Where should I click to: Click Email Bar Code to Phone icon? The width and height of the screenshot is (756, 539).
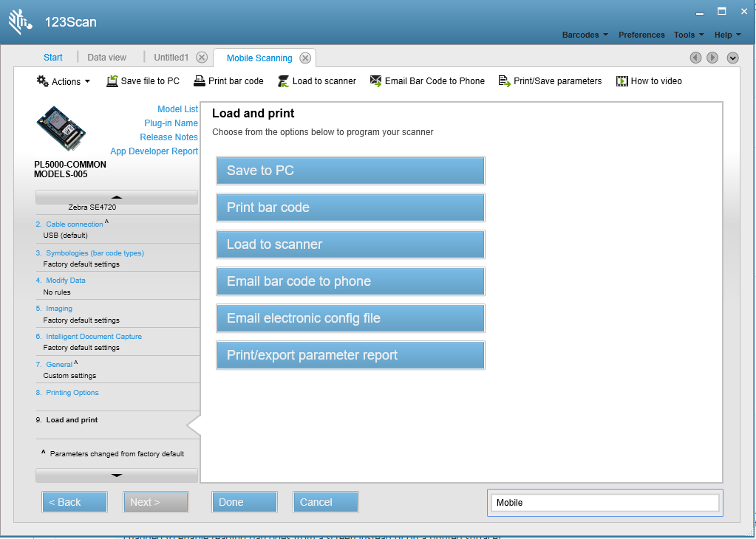375,80
